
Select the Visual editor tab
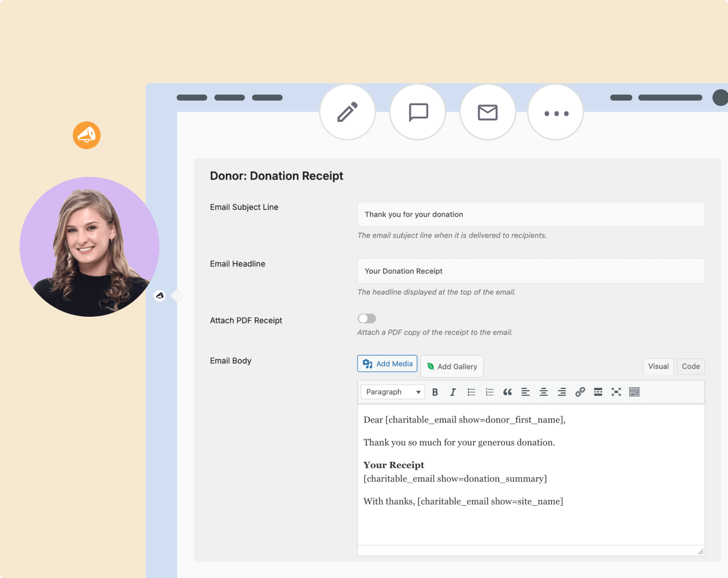tap(658, 366)
